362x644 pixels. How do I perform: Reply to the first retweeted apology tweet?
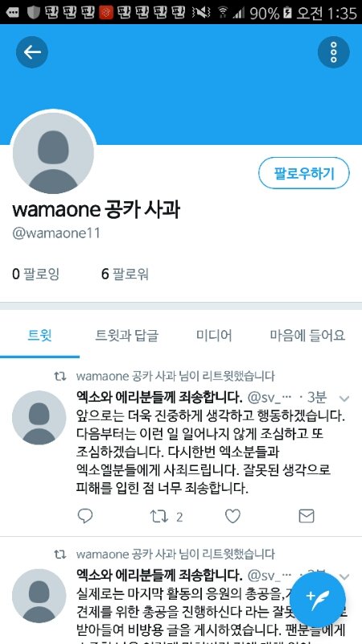coord(85,516)
